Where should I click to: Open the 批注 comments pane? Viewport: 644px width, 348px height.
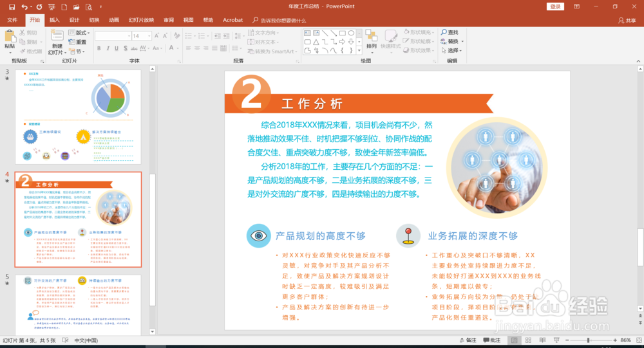point(492,340)
